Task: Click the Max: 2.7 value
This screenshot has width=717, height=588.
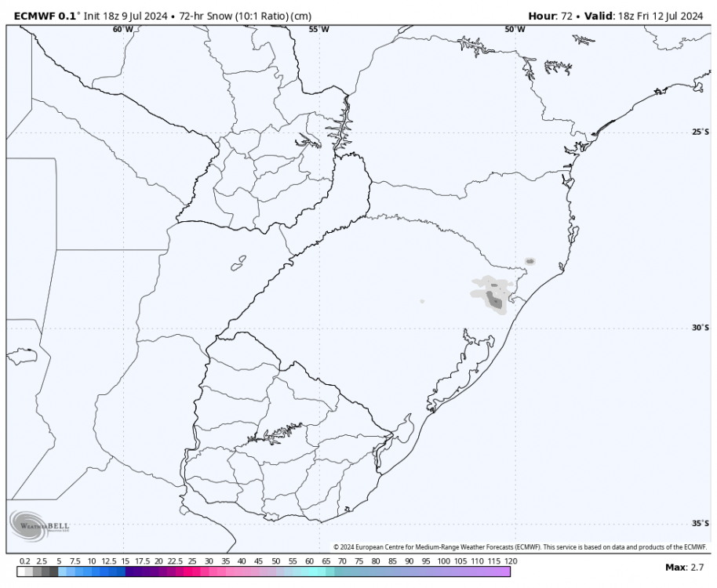Action: pyautogui.click(x=685, y=568)
